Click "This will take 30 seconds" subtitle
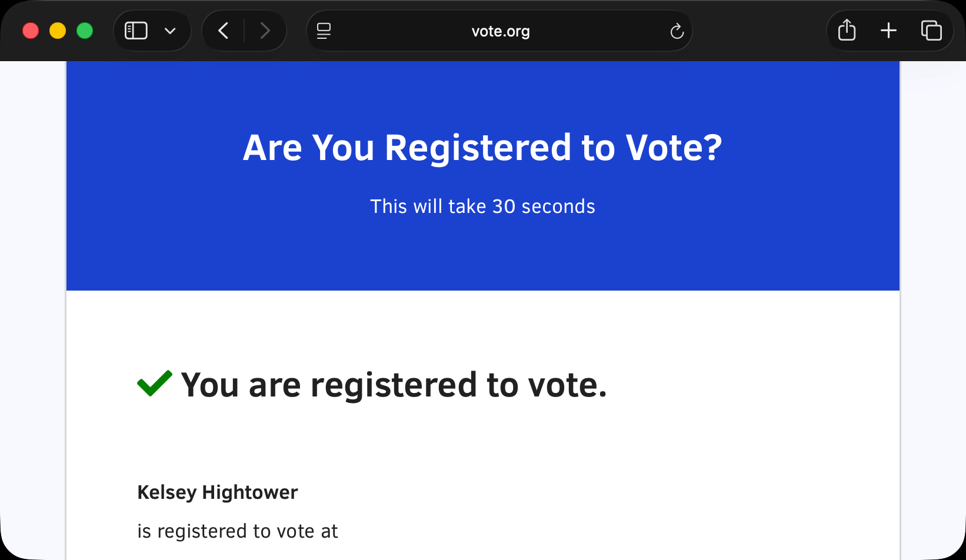 click(x=482, y=206)
